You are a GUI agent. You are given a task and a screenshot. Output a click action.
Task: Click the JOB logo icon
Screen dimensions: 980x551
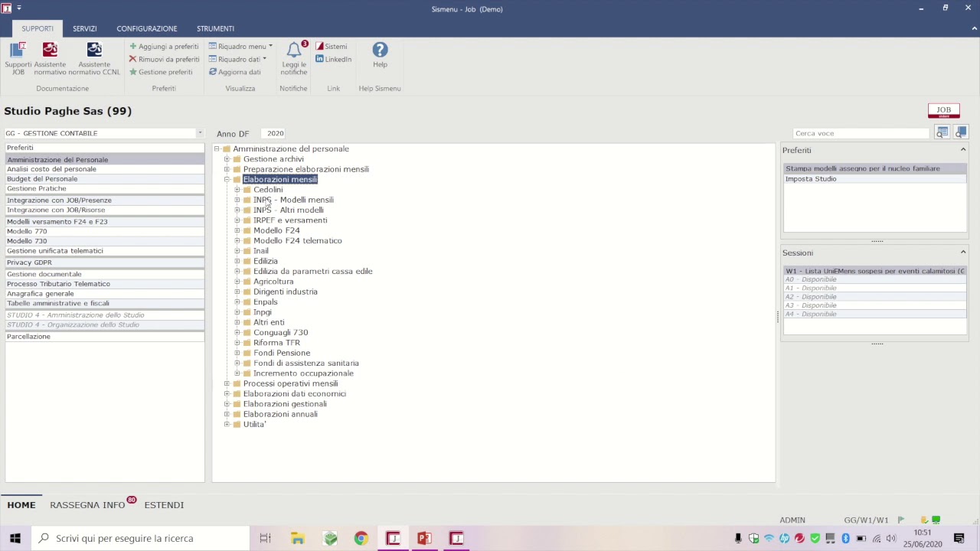pos(943,111)
